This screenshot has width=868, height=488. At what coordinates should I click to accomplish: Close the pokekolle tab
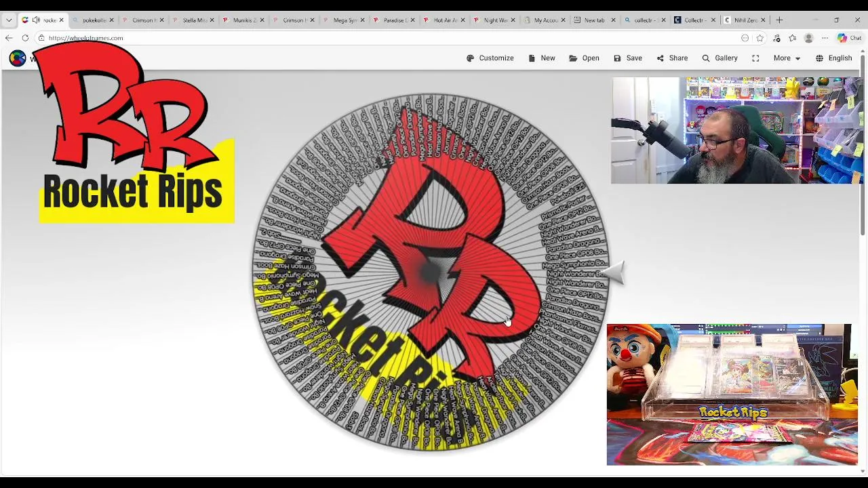click(111, 20)
